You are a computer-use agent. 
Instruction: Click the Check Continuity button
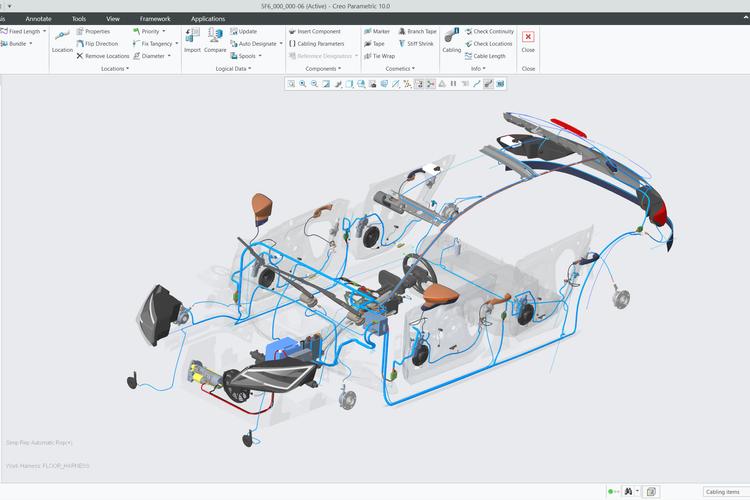point(492,32)
